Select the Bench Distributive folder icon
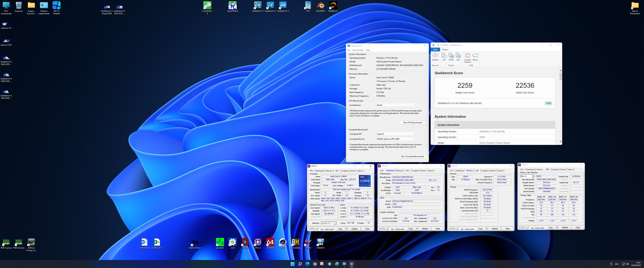 [x=635, y=8]
